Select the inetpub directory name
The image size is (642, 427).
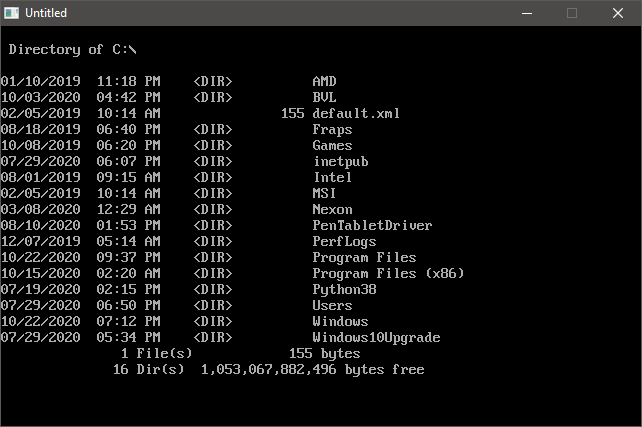point(340,161)
